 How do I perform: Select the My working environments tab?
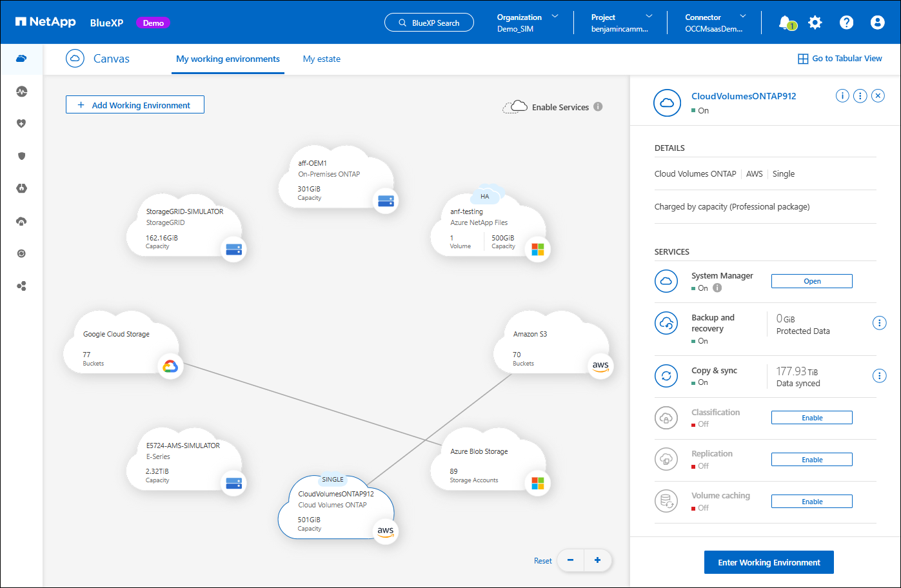[228, 59]
